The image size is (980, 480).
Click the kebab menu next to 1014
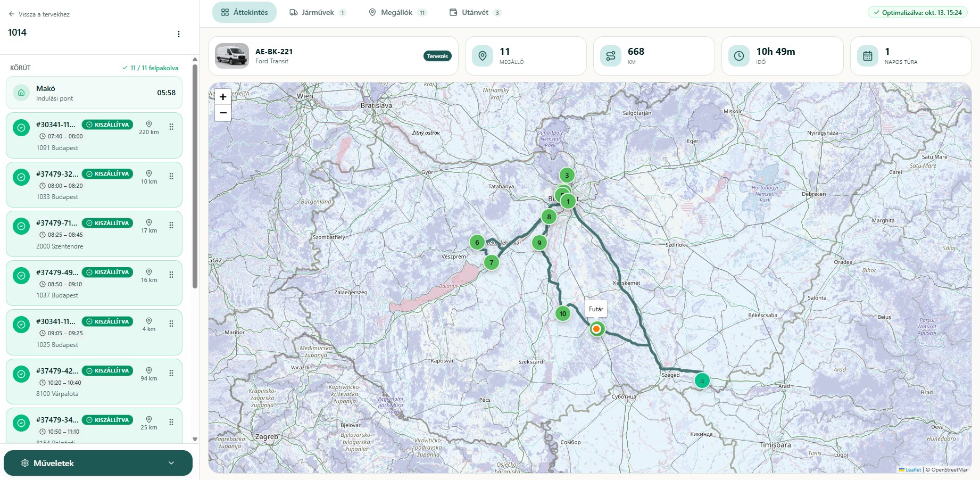coord(179,34)
